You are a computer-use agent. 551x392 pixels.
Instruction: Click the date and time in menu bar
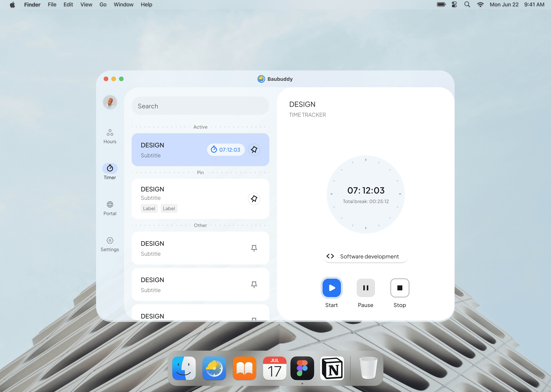[517, 5]
